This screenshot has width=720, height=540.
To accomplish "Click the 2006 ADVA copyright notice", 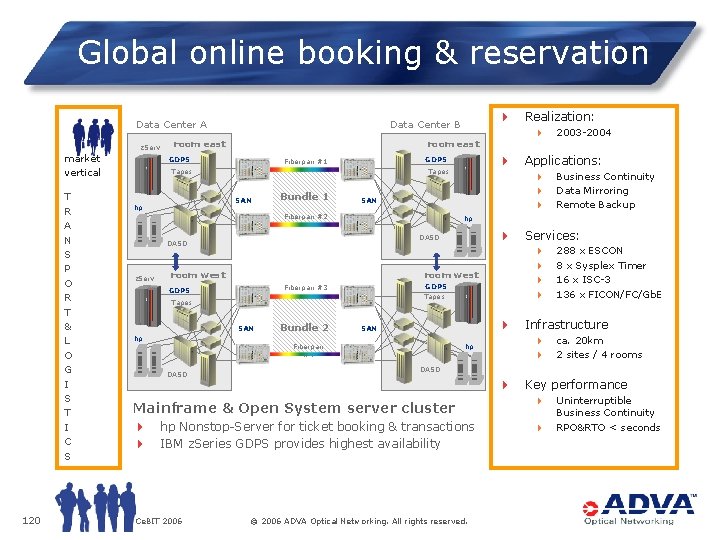I will point(359,521).
